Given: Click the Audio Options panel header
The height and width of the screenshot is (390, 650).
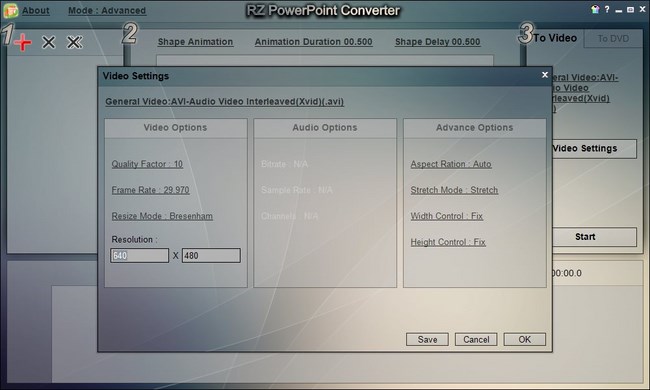Looking at the screenshot, I should click(325, 128).
